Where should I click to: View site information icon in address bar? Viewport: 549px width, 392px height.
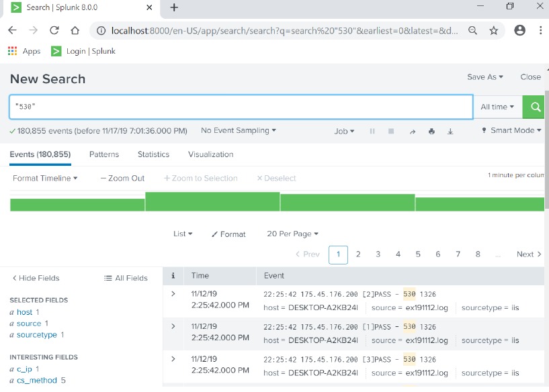coord(101,31)
